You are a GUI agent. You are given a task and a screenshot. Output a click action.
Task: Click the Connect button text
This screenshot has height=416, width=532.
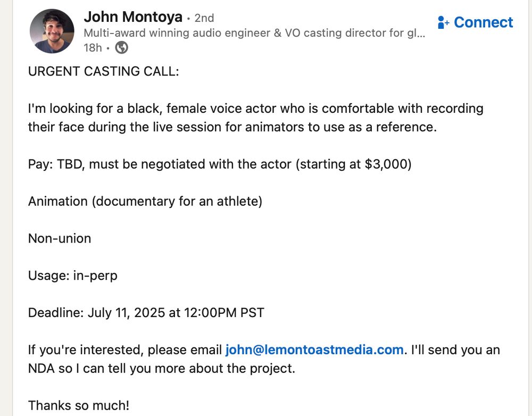(483, 22)
